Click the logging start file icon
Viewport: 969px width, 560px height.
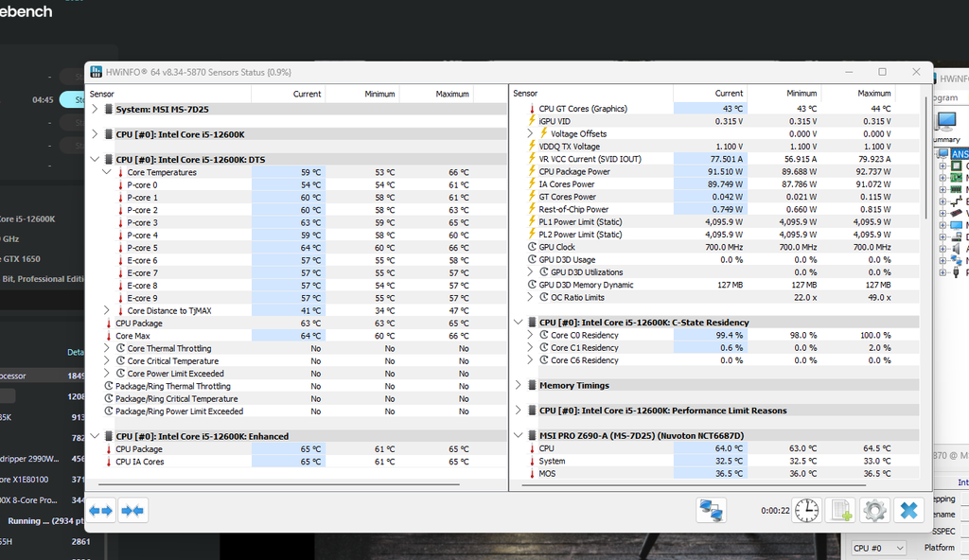[841, 511]
